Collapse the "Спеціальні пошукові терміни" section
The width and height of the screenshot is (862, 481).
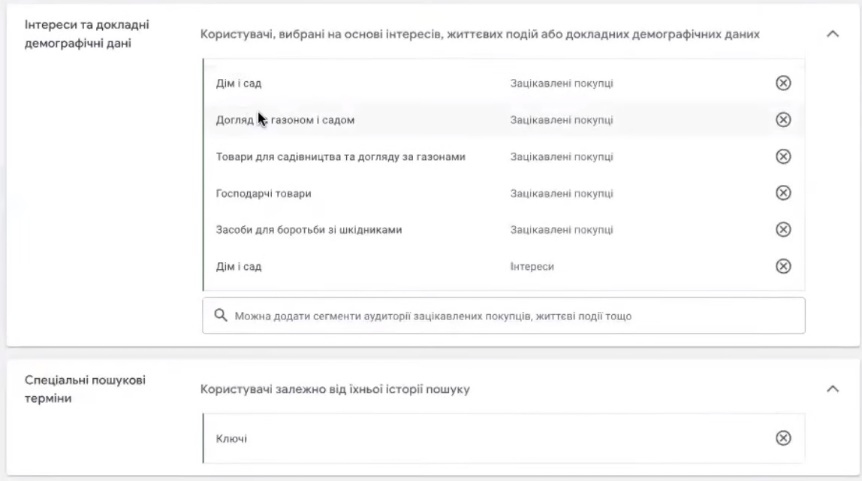coord(833,388)
